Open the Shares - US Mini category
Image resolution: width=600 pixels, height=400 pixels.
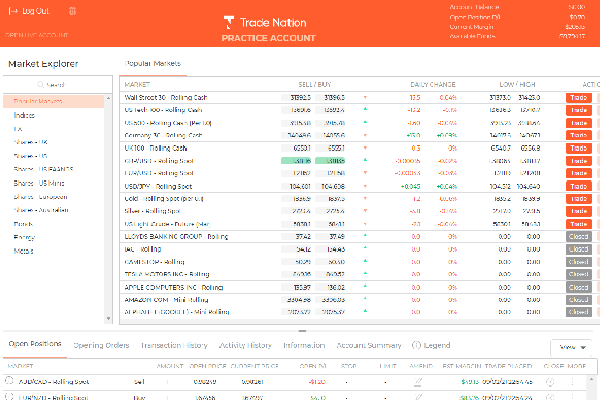point(39,183)
